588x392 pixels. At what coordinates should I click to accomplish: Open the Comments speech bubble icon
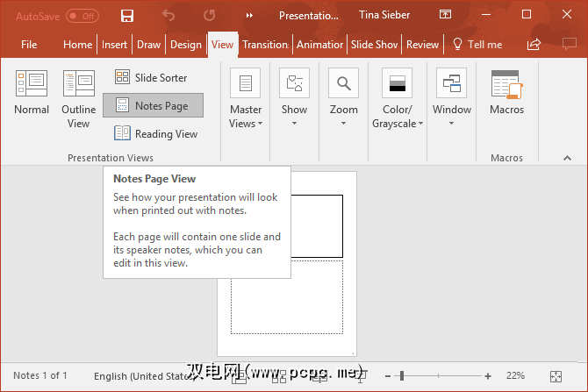[x=570, y=44]
